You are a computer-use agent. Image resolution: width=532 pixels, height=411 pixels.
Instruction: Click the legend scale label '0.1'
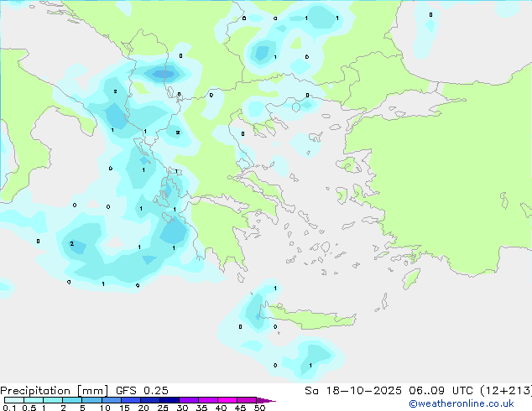pyautogui.click(x=9, y=408)
